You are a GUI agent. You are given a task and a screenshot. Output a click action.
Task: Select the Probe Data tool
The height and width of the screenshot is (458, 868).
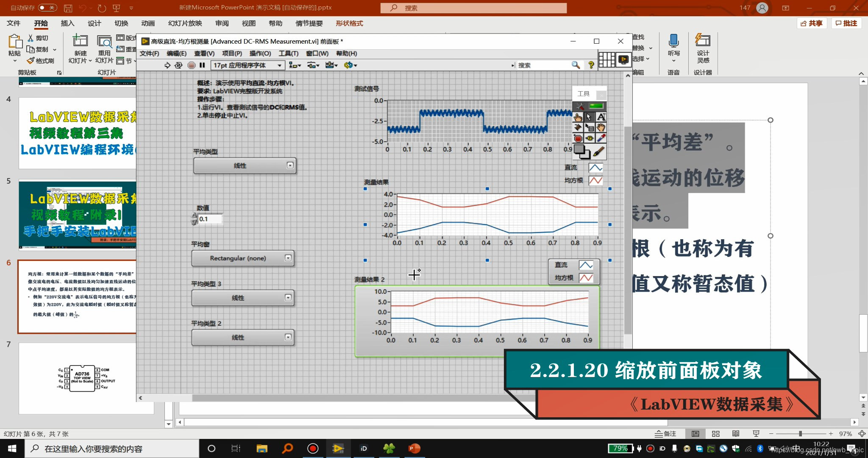click(589, 138)
